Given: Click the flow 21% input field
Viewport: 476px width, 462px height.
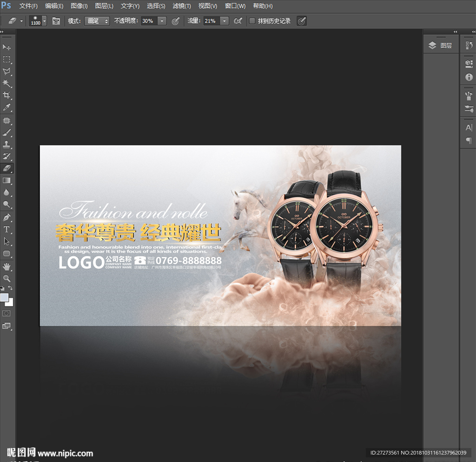Looking at the screenshot, I should tap(212, 21).
